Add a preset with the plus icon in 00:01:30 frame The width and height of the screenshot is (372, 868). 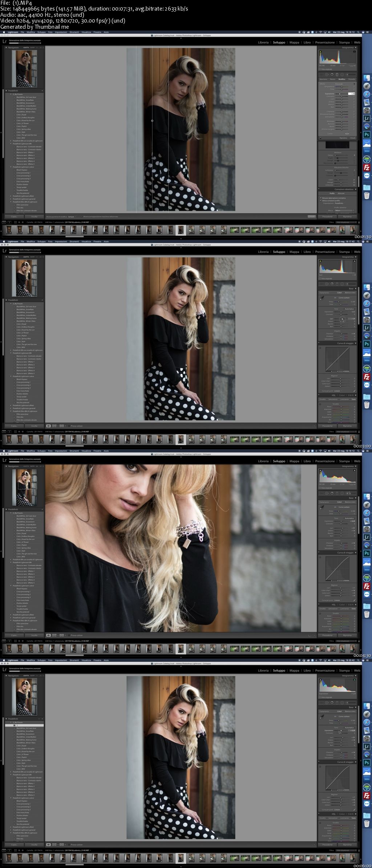click(x=42, y=91)
